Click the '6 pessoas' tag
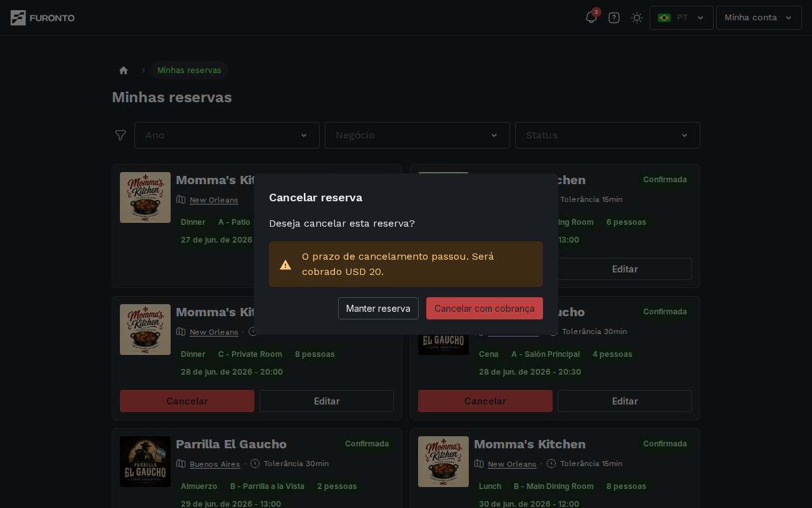812x508 pixels. (x=626, y=222)
